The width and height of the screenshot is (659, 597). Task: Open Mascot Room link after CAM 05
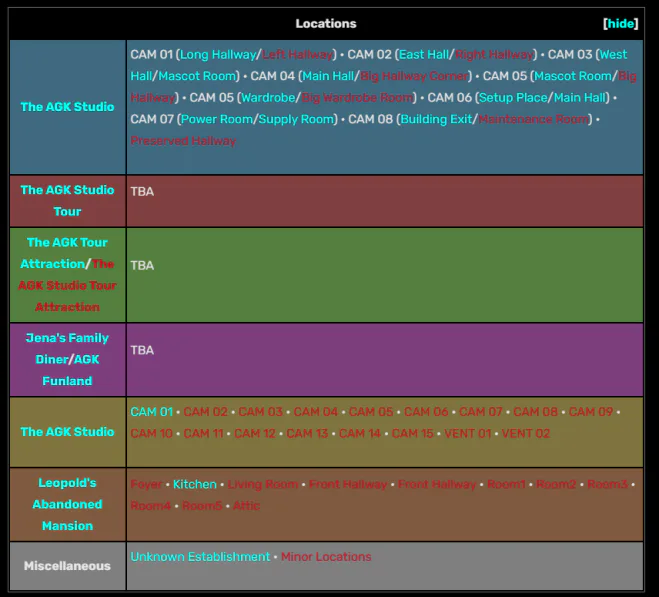point(573,76)
